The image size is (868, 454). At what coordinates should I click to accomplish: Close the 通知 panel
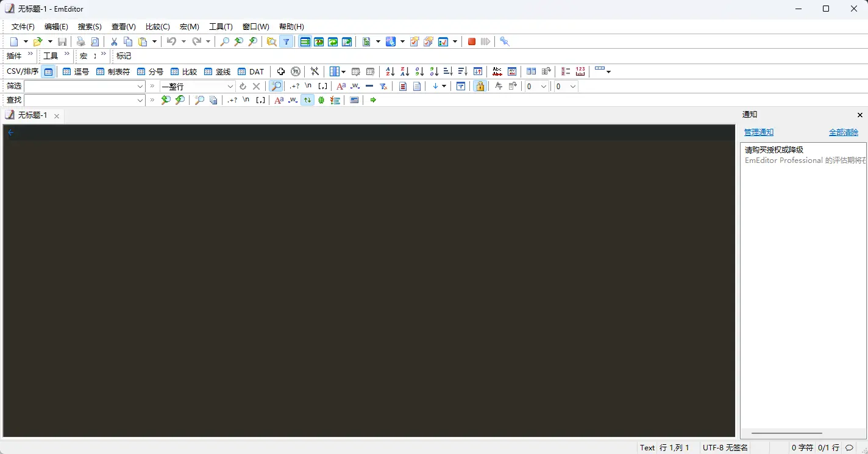point(860,115)
